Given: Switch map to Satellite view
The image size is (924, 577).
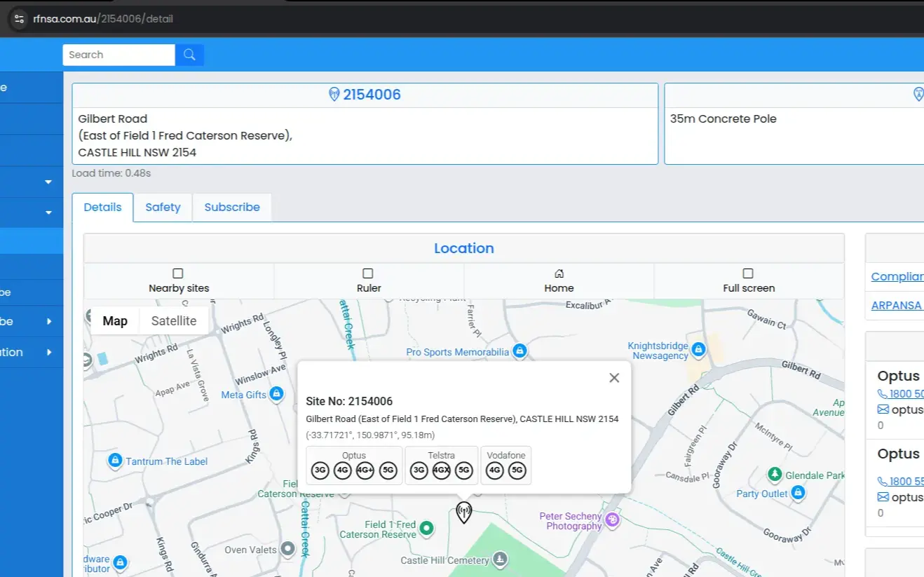Looking at the screenshot, I should pyautogui.click(x=174, y=321).
